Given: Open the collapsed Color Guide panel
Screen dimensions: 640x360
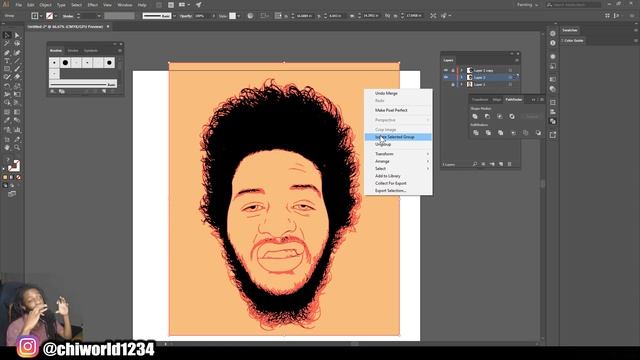Looking at the screenshot, I should pyautogui.click(x=573, y=40).
